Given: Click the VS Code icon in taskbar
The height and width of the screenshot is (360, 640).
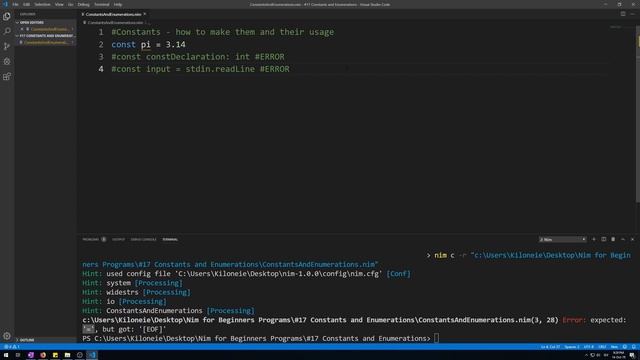Looking at the screenshot, I should pyautogui.click(x=92, y=355).
